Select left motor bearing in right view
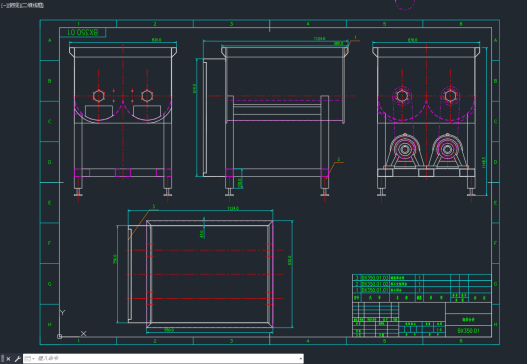The height and width of the screenshot is (364, 527). pos(405,149)
